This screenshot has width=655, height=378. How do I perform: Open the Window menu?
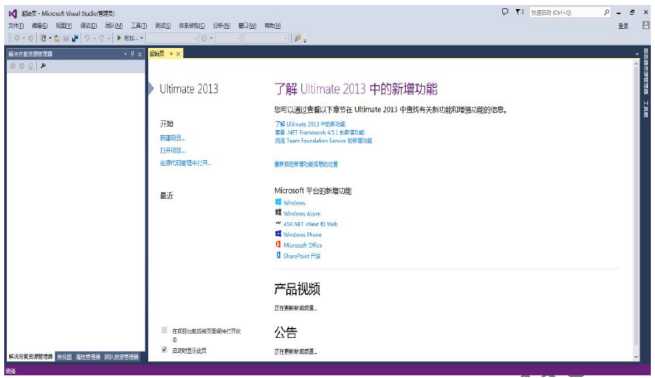247,26
